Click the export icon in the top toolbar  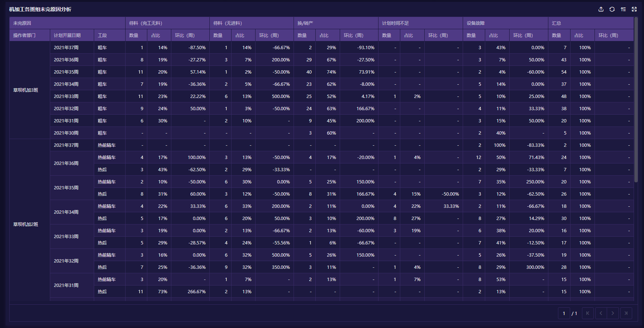pos(601,9)
